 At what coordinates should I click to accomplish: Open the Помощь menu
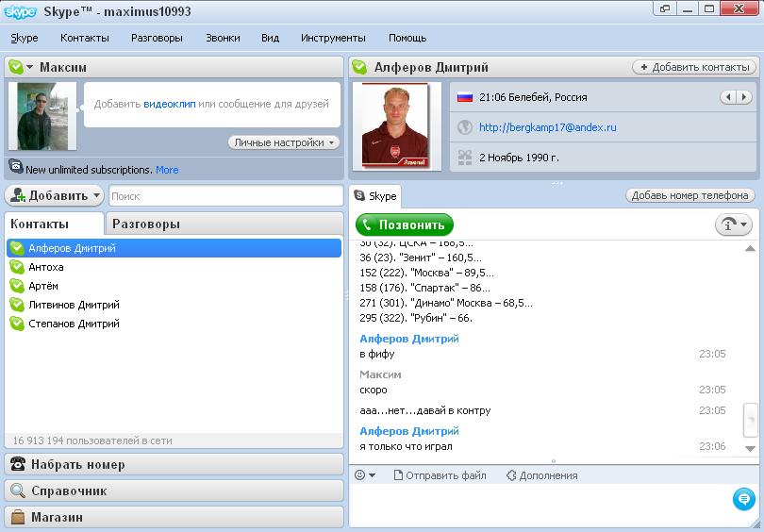(x=407, y=38)
